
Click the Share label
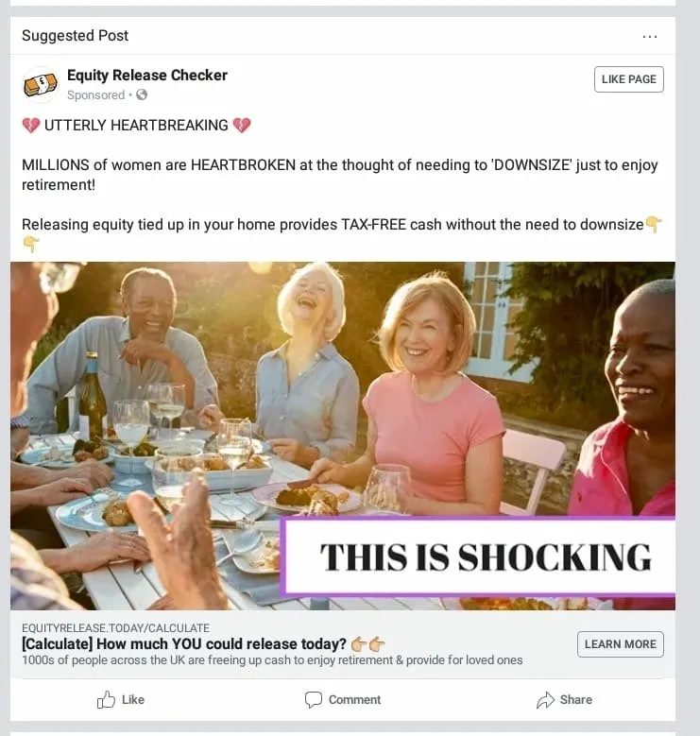575,700
